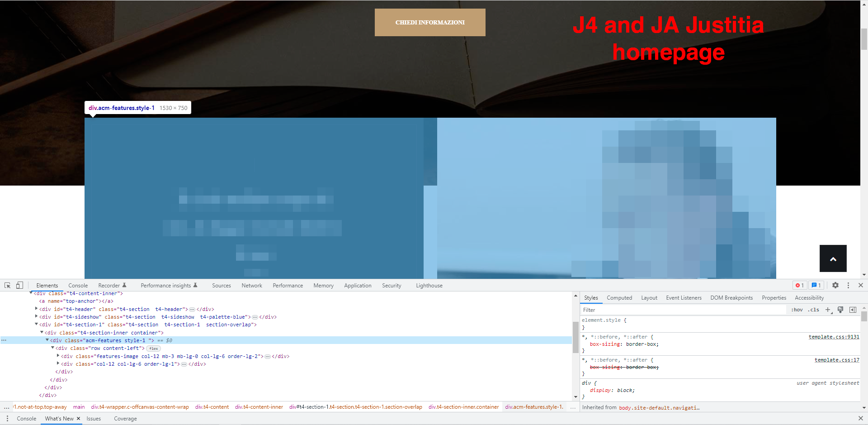
Task: Collapse the row content-left node
Action: pos(53,348)
